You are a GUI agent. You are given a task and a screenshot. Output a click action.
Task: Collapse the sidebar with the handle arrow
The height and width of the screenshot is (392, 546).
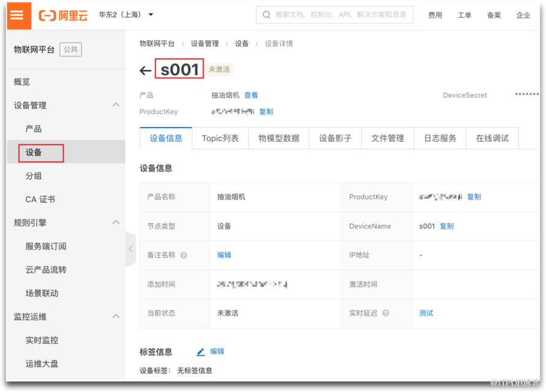tap(130, 249)
